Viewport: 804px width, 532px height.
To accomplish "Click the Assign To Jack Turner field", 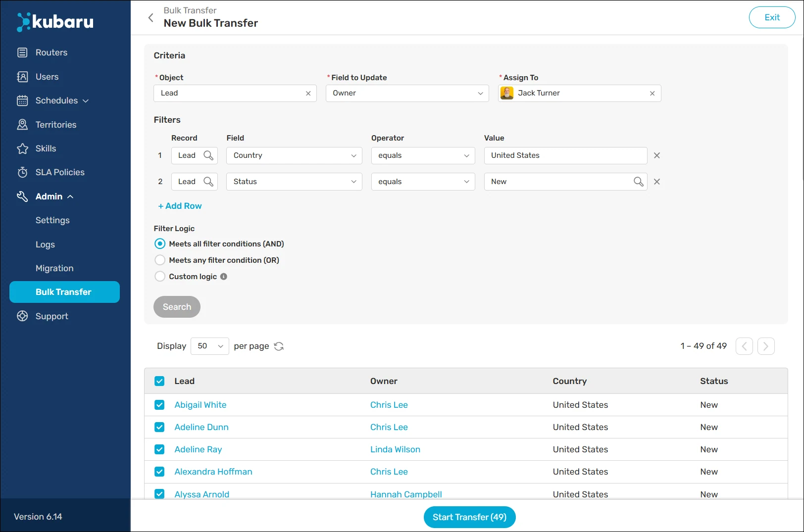I will (579, 93).
